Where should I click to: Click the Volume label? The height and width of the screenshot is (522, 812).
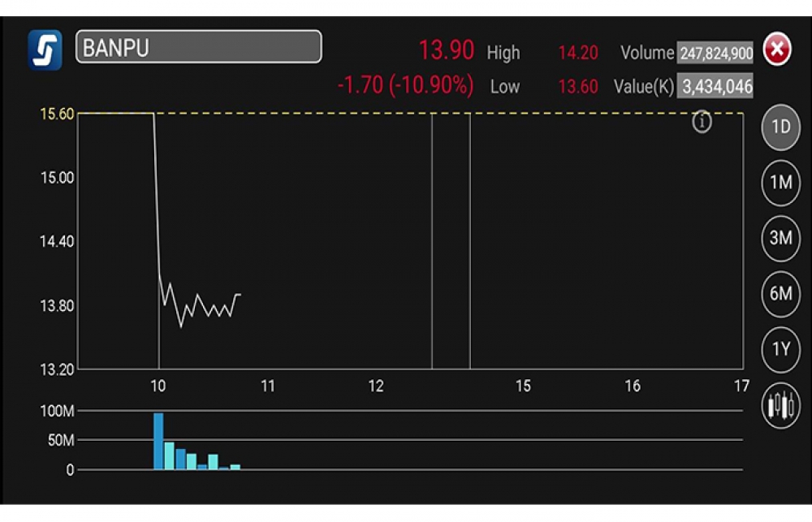[x=647, y=52]
